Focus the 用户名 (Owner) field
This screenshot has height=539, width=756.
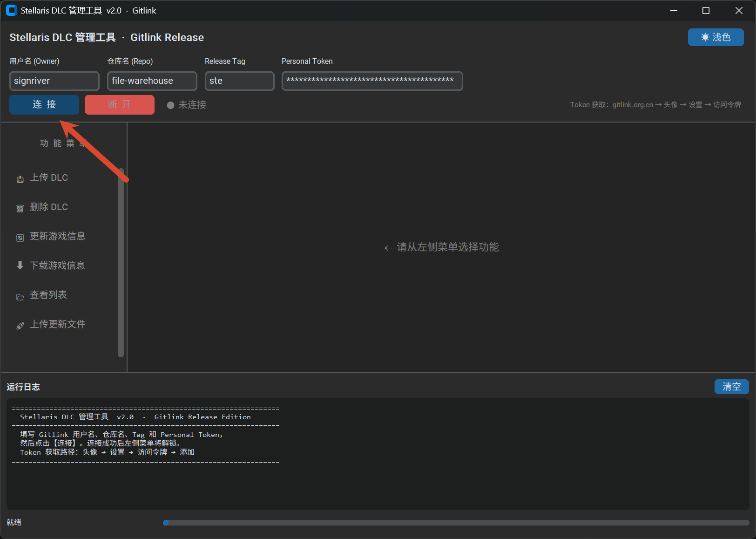tap(54, 81)
